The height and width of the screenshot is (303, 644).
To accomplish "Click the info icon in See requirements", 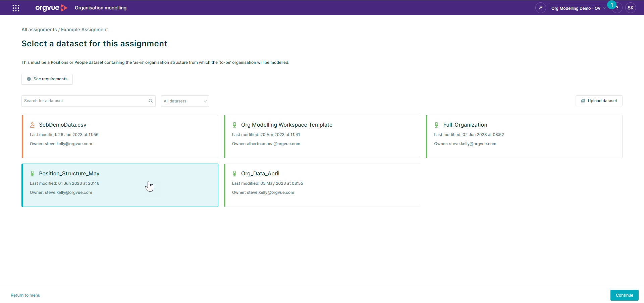I will [29, 79].
